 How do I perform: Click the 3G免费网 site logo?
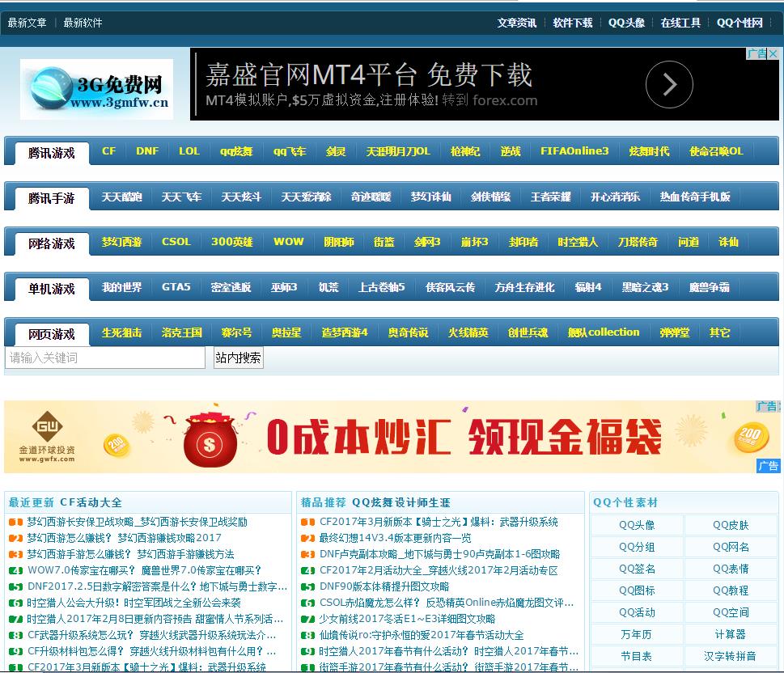pos(96,90)
